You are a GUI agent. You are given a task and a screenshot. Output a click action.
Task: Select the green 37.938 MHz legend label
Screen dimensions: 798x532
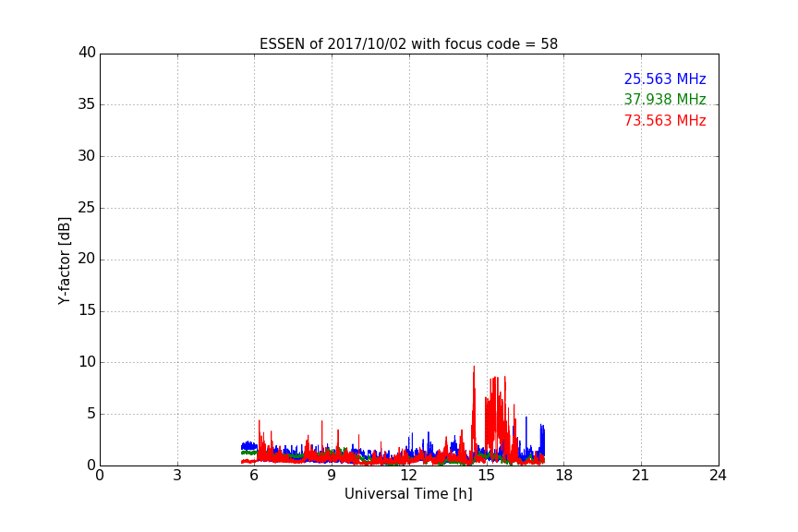(x=665, y=99)
